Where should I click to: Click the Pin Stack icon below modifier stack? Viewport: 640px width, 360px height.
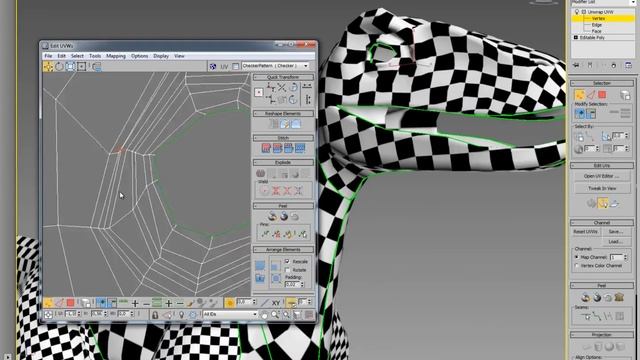[x=576, y=65]
